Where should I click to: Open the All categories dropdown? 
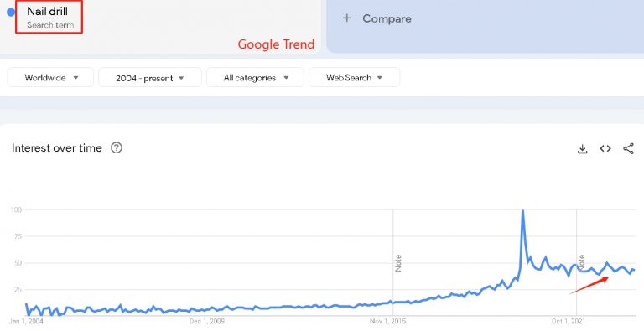(x=255, y=77)
